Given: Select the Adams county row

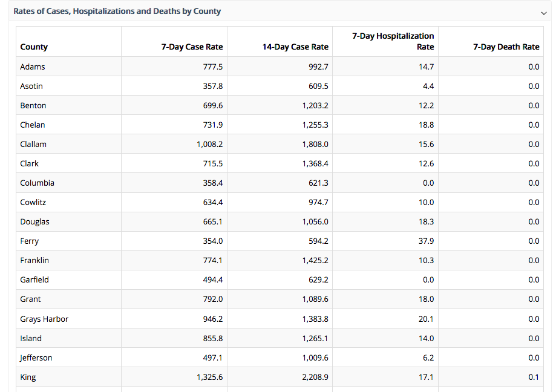Looking at the screenshot, I should tap(33, 67).
